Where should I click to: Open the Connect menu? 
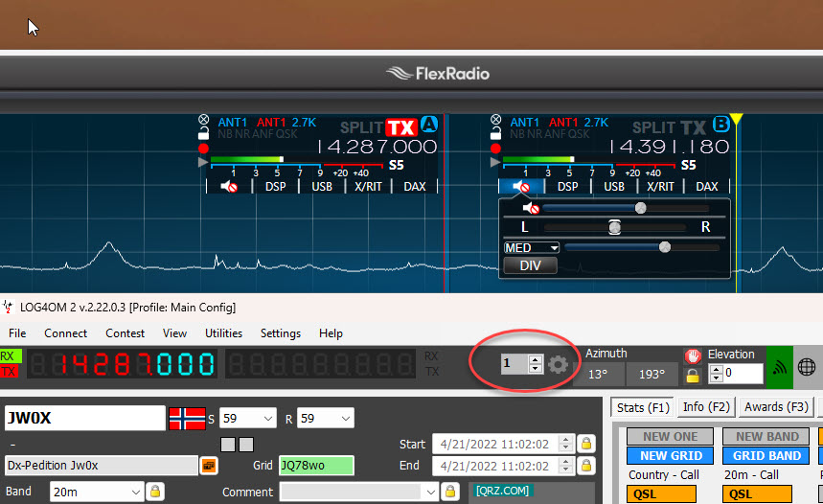[65, 333]
